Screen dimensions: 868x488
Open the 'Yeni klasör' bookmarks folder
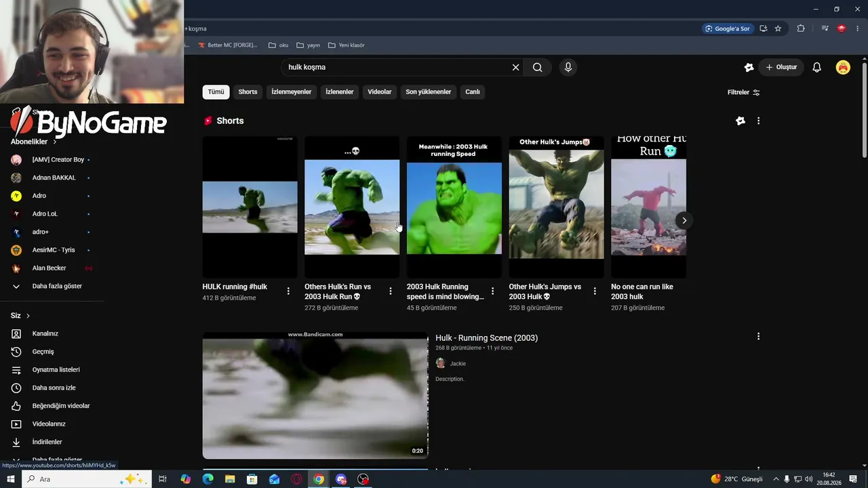point(347,45)
